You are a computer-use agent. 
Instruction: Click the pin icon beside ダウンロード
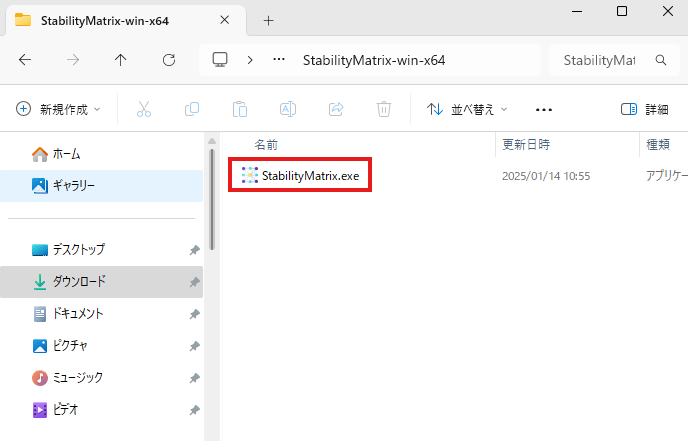point(194,282)
